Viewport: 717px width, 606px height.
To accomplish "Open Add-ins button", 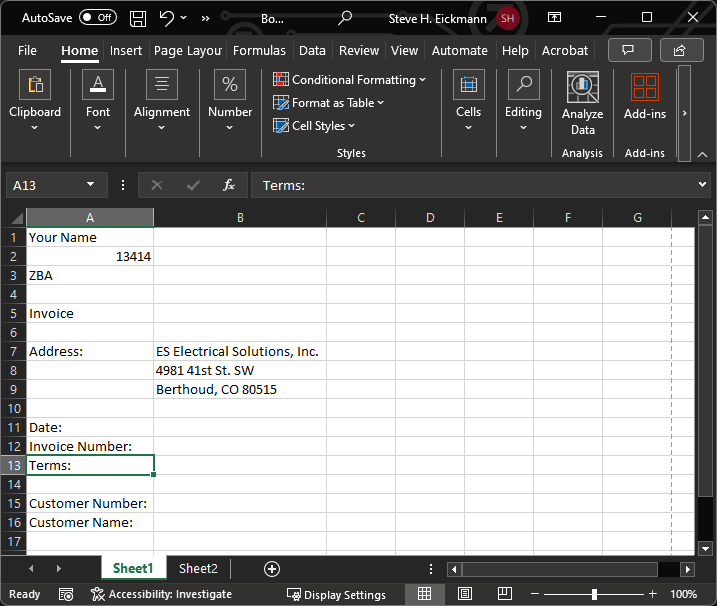I will pyautogui.click(x=645, y=96).
